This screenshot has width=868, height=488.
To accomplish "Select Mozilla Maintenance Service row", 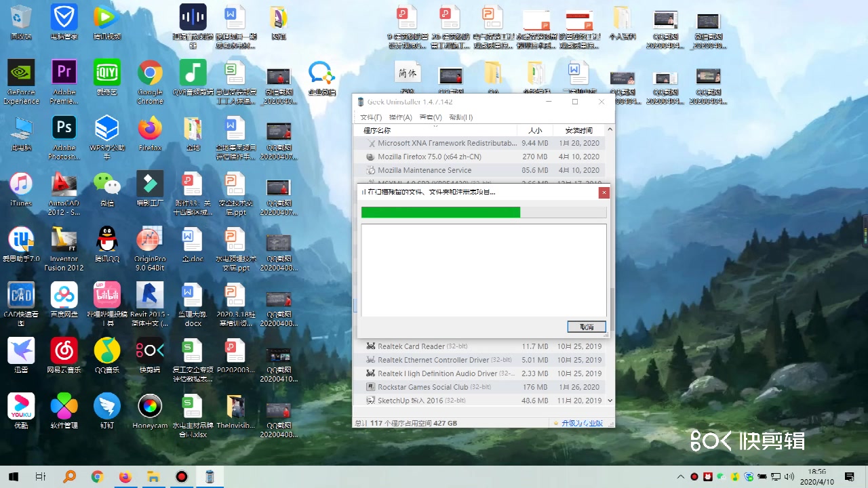I will [479, 170].
